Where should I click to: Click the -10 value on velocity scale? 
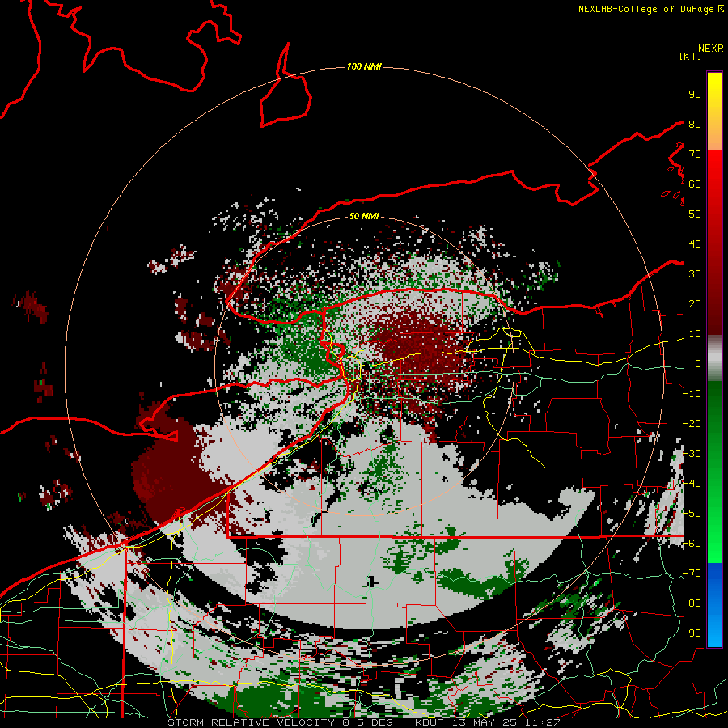[x=692, y=394]
